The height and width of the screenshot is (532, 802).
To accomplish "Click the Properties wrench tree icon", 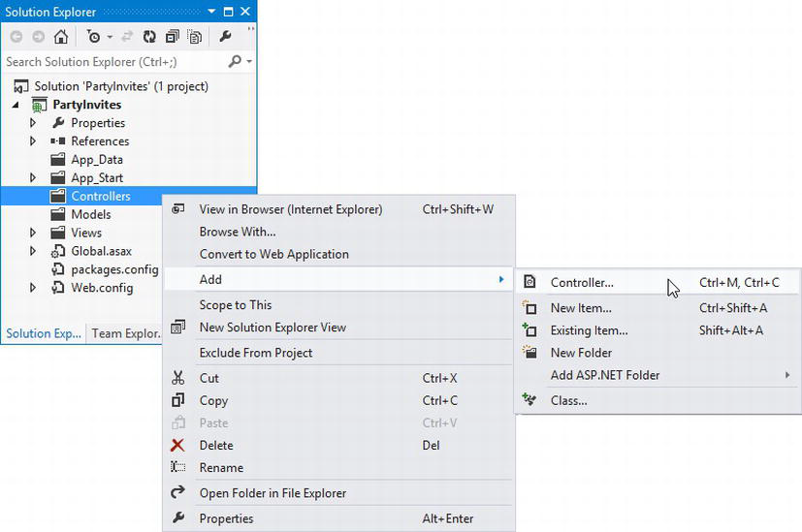I will [x=58, y=123].
